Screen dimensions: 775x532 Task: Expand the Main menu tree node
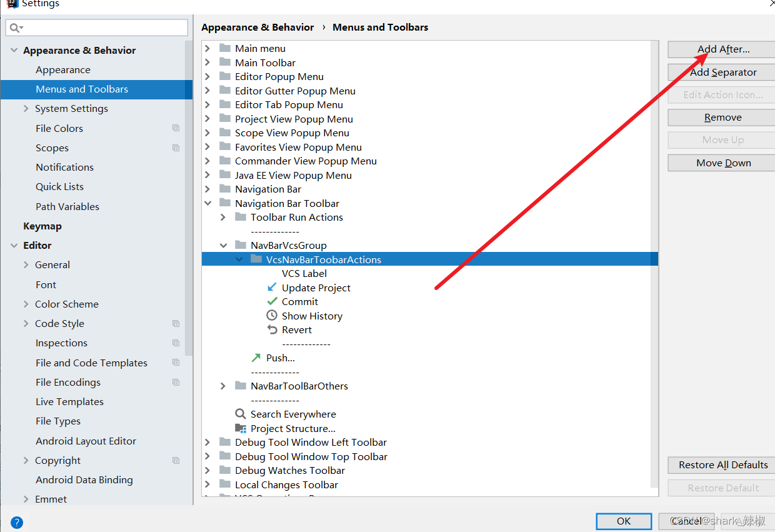click(x=207, y=48)
